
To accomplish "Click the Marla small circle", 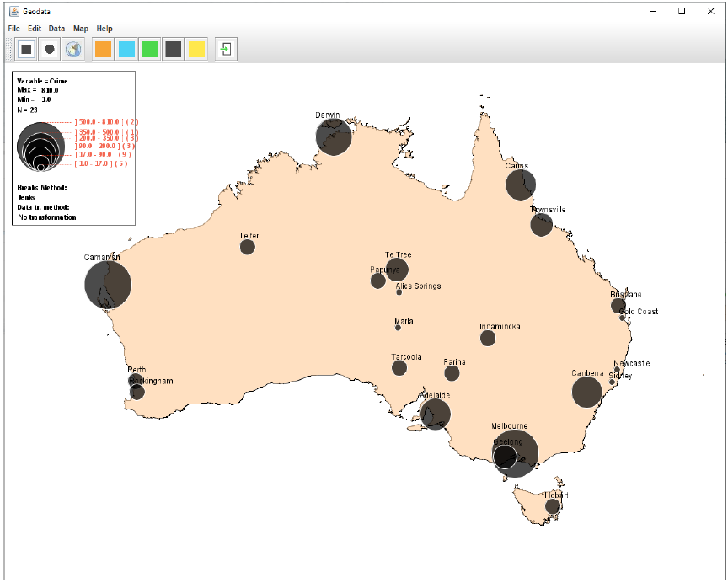I will point(398,328).
